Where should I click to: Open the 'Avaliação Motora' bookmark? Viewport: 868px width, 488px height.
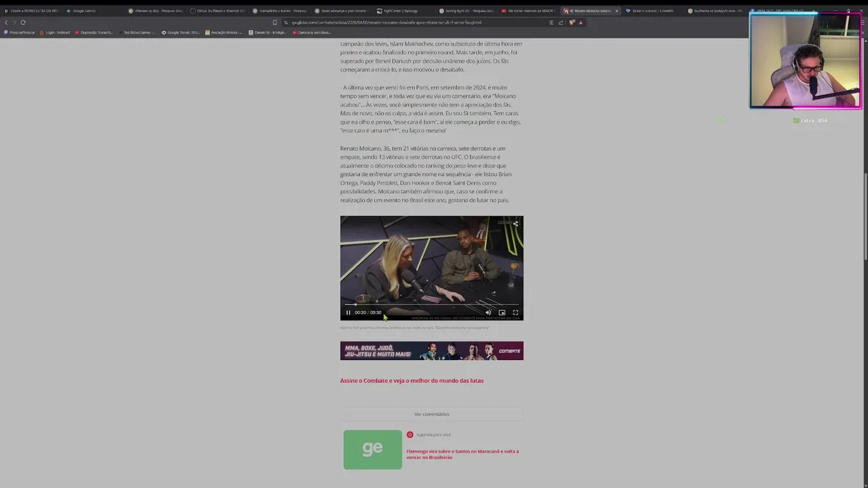click(224, 33)
